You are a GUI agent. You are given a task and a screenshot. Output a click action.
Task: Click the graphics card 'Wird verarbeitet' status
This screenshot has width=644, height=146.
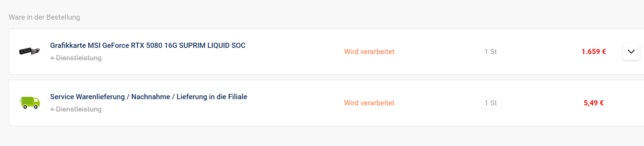point(369,52)
